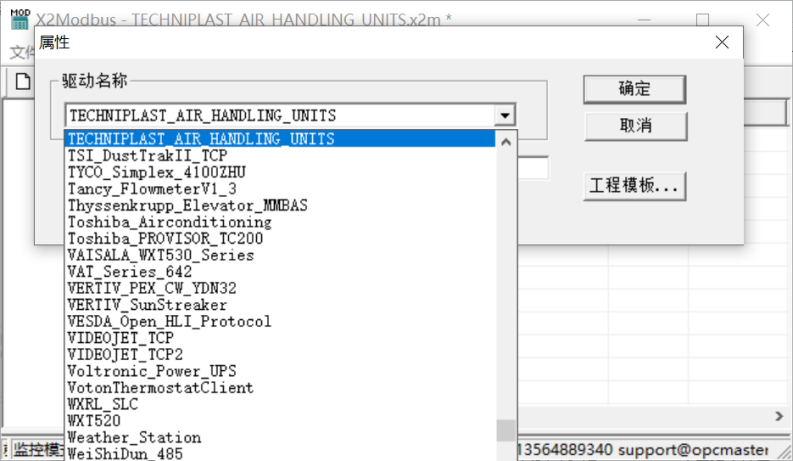Maximize the X2Modbus main window

[702, 20]
